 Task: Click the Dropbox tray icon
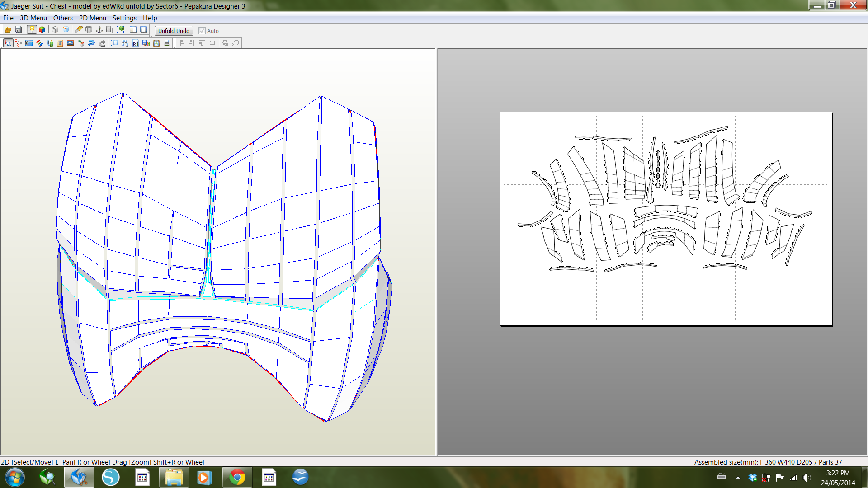(752, 477)
